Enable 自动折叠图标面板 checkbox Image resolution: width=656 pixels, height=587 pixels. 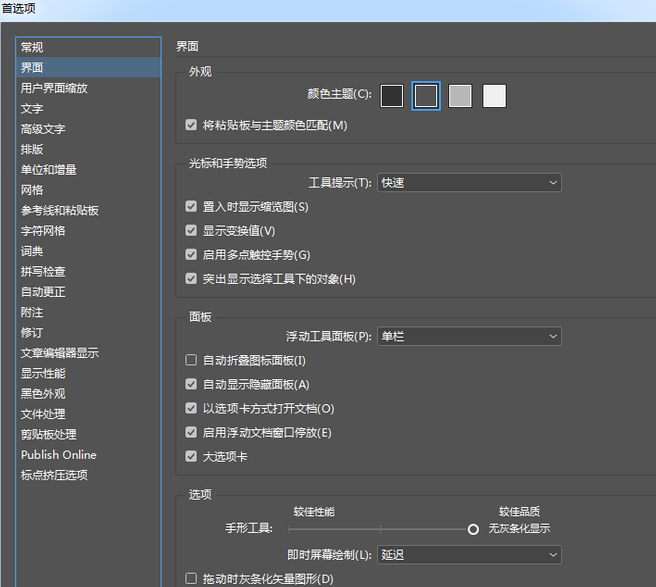[192, 360]
